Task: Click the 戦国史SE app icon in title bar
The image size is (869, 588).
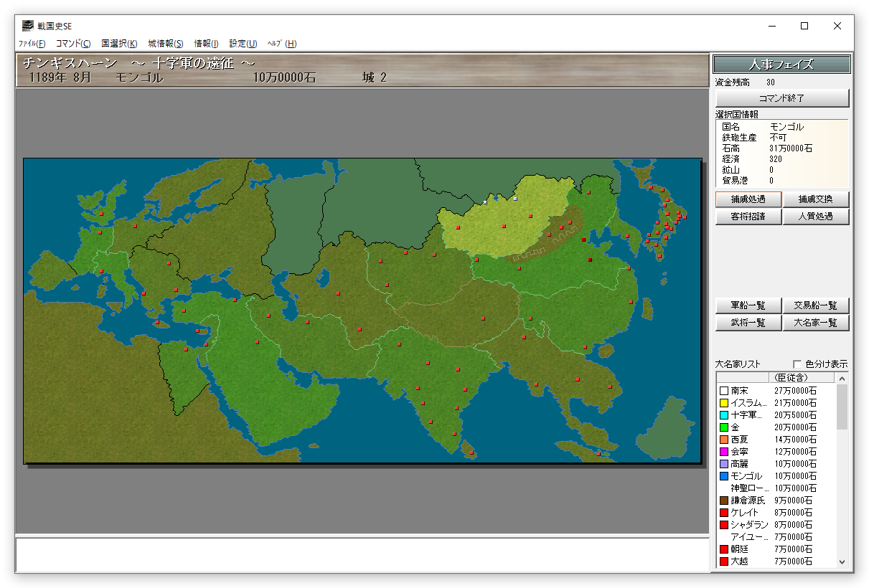Action: click(27, 26)
